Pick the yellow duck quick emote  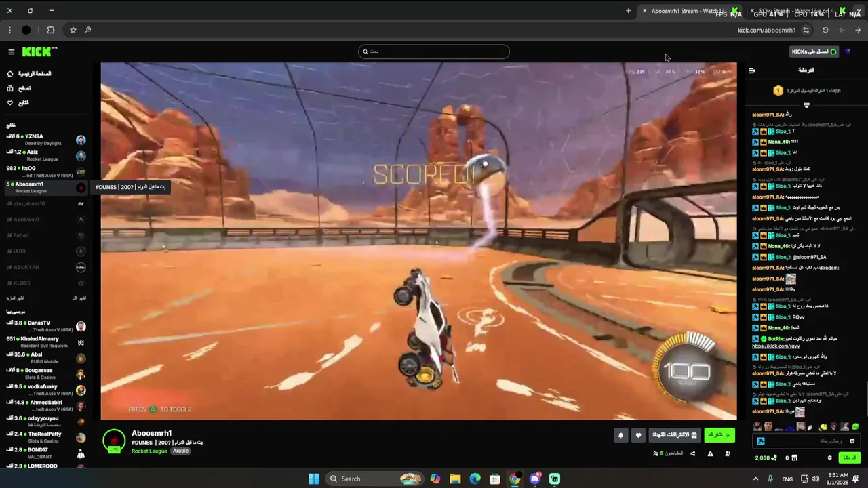coord(823,427)
